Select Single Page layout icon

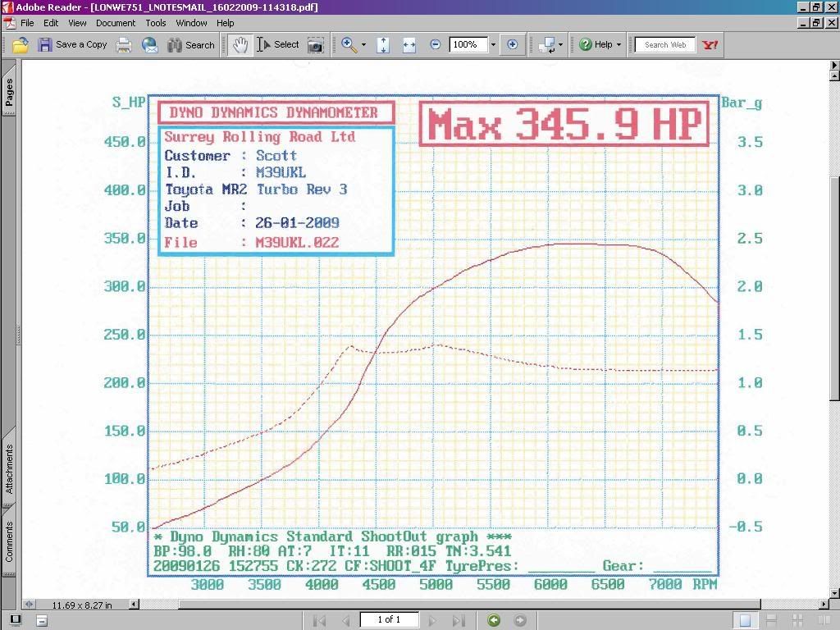745,620
